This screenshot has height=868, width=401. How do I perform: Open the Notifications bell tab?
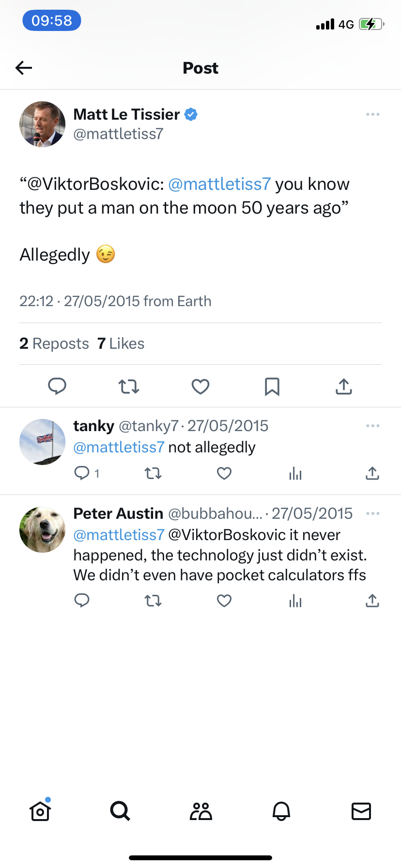pos(281,811)
